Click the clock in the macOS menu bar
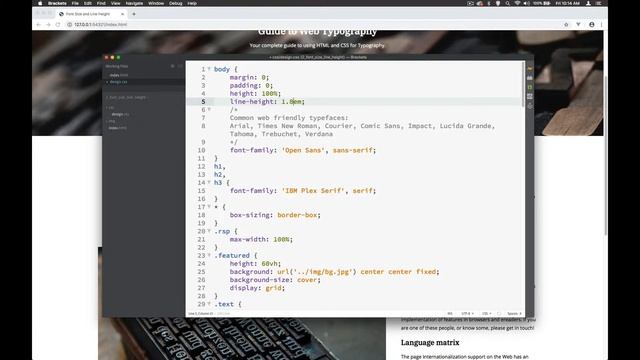Image resolution: width=640 pixels, height=360 pixels. [x=568, y=3]
